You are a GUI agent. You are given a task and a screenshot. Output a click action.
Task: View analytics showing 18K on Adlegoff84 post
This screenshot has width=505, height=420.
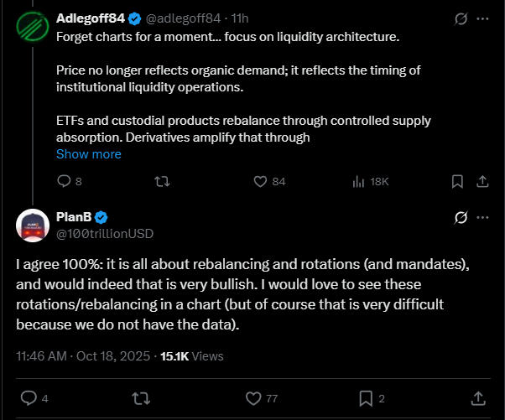[358, 181]
